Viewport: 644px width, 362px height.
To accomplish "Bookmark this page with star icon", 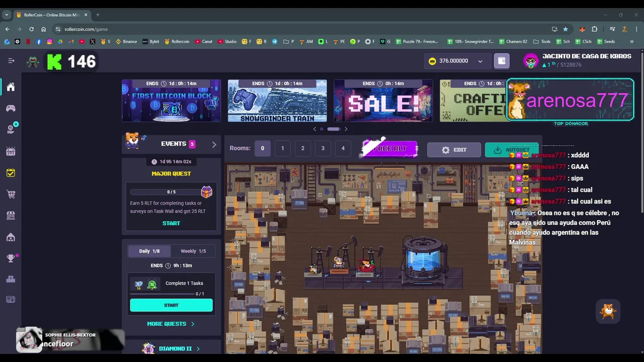I will click(x=566, y=29).
